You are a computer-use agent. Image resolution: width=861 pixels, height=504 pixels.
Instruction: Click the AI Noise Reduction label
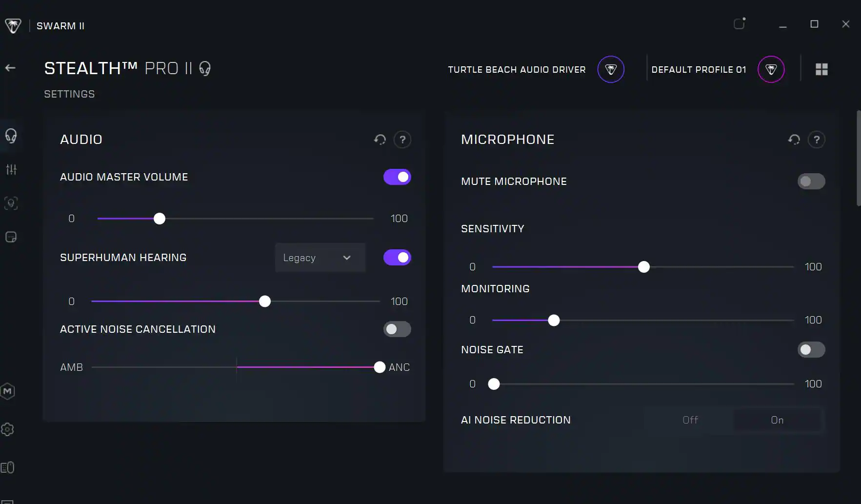(x=516, y=420)
